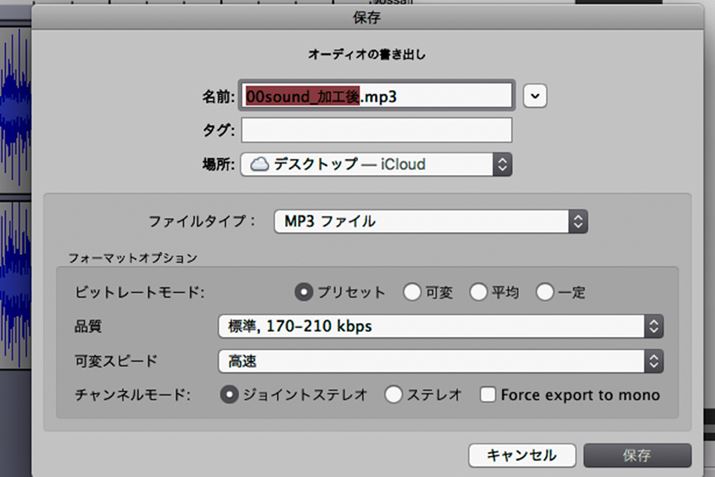Pick the 一定 bit rate mode
Viewport: 715px width, 477px height.
545,293
